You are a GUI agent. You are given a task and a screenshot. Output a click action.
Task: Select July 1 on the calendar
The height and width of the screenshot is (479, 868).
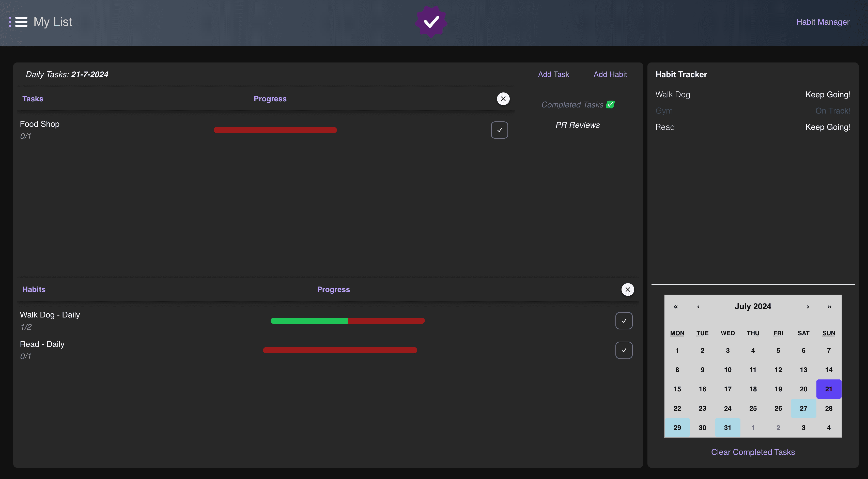(x=677, y=350)
